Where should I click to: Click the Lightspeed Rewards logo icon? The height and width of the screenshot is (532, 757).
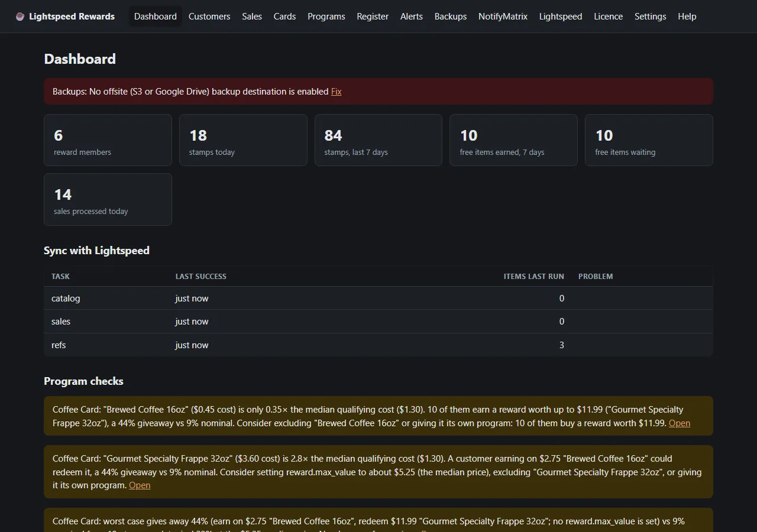20,17
